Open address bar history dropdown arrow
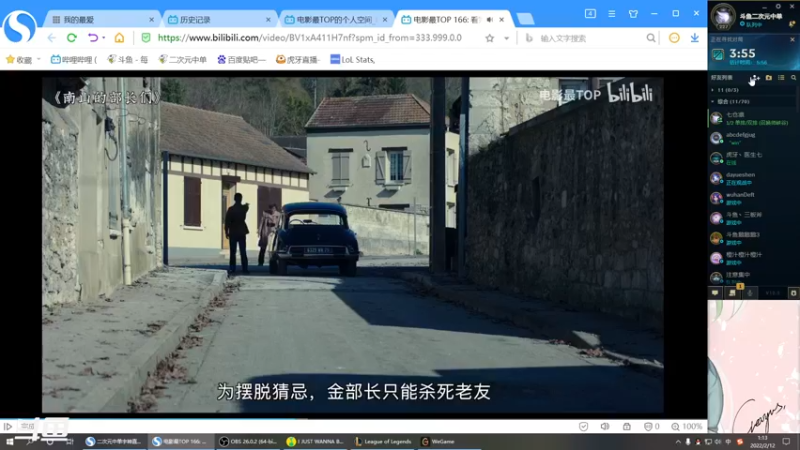 (x=506, y=38)
